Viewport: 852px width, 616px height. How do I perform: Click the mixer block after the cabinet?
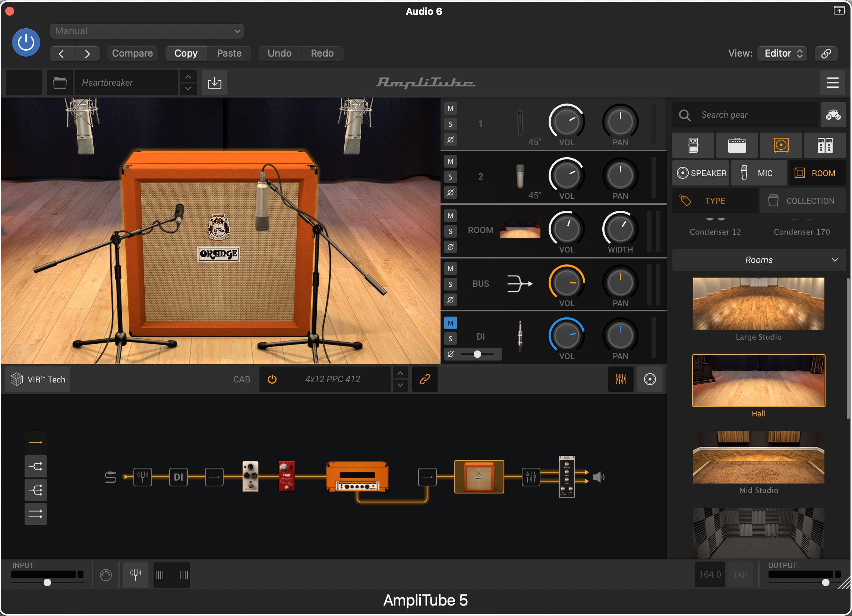(x=531, y=477)
